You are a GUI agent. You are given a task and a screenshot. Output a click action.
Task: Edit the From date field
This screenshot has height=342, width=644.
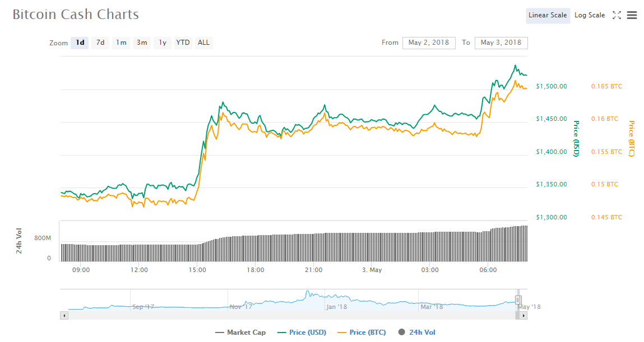[x=429, y=43]
